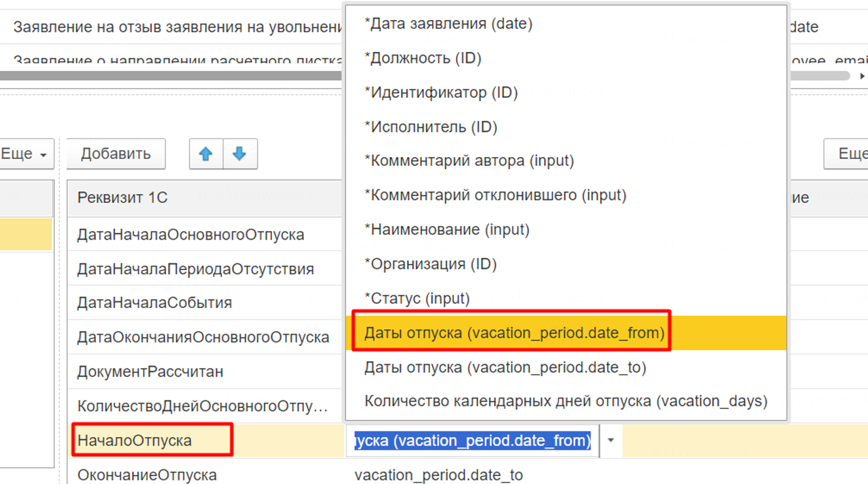Click the move down blue arrow
Image resolution: width=868 pixels, height=484 pixels.
[x=240, y=154]
